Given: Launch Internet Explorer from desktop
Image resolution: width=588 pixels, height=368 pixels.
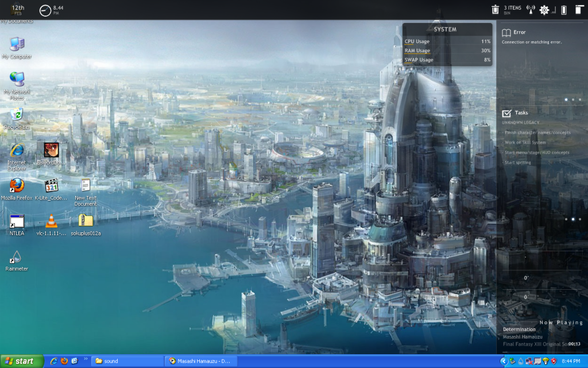Looking at the screenshot, I should 17,156.
